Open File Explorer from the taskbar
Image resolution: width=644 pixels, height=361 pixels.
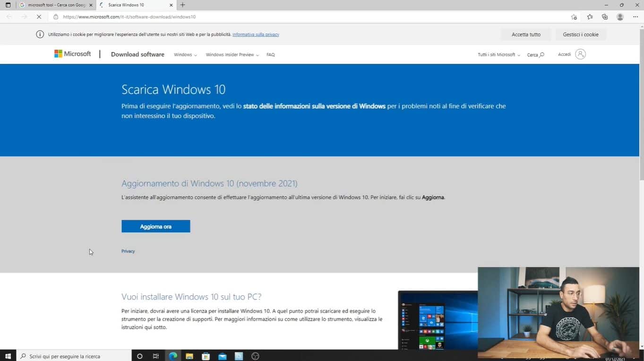point(189,356)
